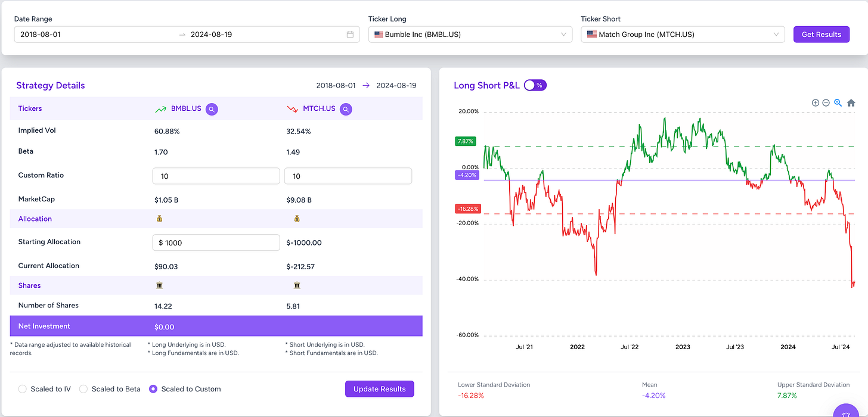868x417 pixels.
Task: Click the short starting allocation $-1000.00
Action: tap(304, 242)
